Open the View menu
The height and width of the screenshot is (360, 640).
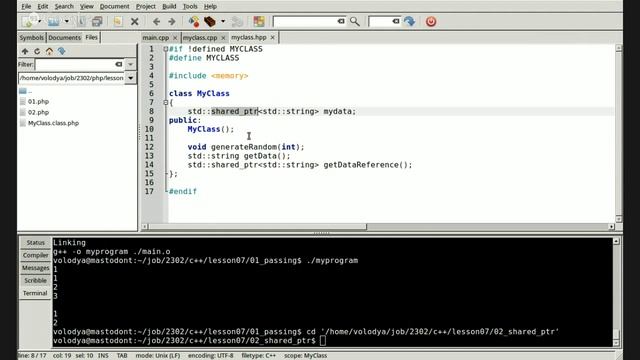coord(87,6)
